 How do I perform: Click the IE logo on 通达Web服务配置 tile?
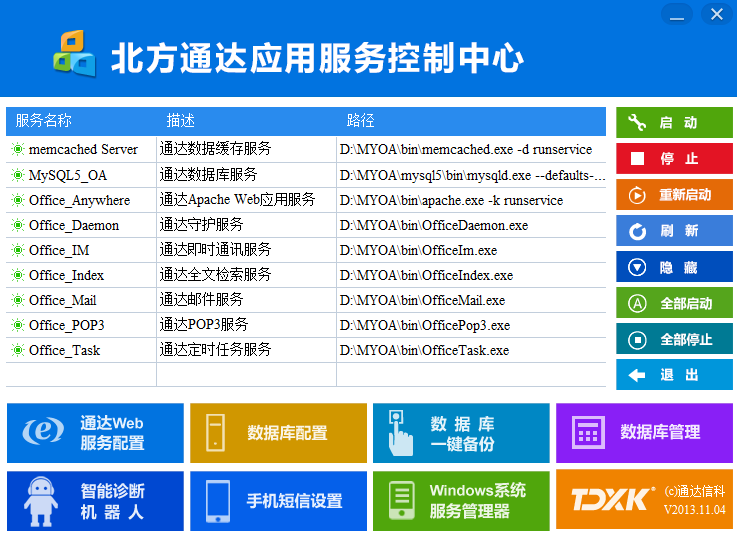(x=43, y=431)
